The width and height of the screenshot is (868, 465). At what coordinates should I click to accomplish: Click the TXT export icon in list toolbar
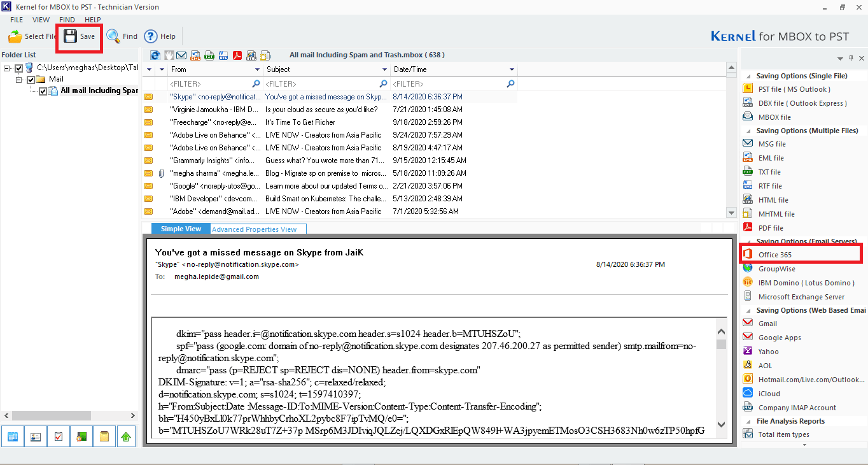[x=210, y=55]
